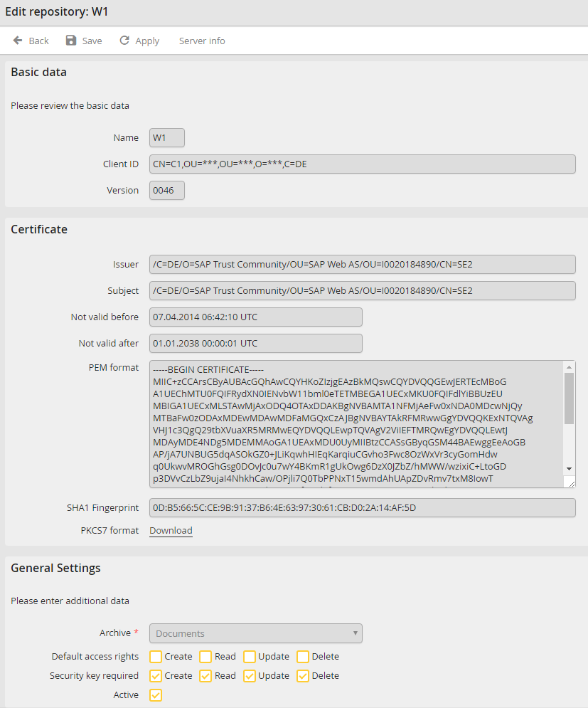Go back using Back label
This screenshot has width=588, height=708.
pyautogui.click(x=39, y=41)
